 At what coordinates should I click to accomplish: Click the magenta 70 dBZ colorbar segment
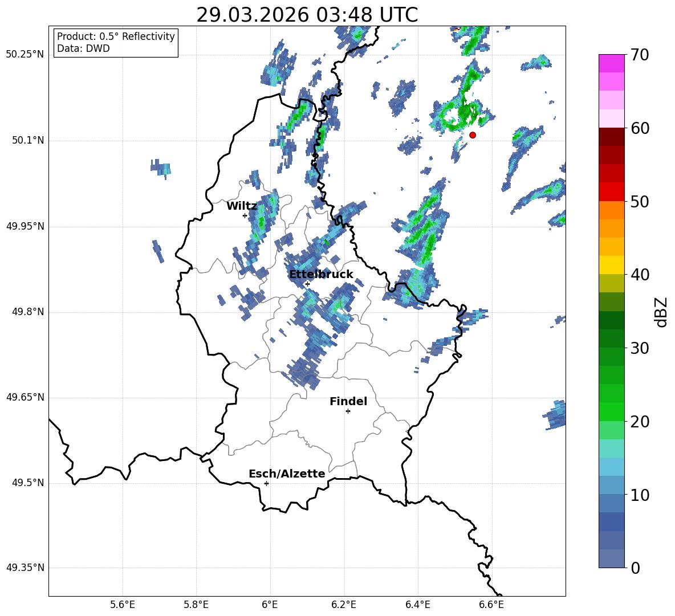[x=611, y=63]
